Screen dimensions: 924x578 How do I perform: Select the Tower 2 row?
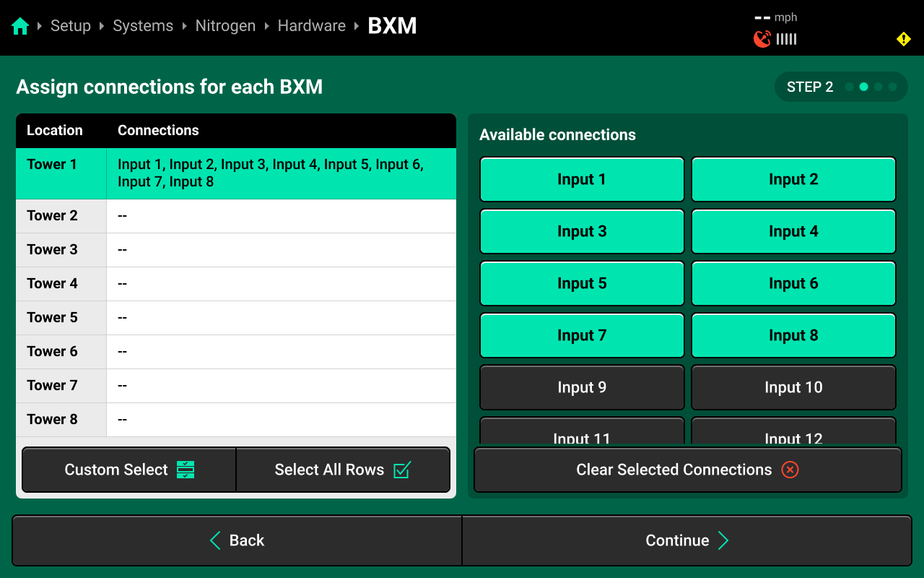click(x=236, y=216)
